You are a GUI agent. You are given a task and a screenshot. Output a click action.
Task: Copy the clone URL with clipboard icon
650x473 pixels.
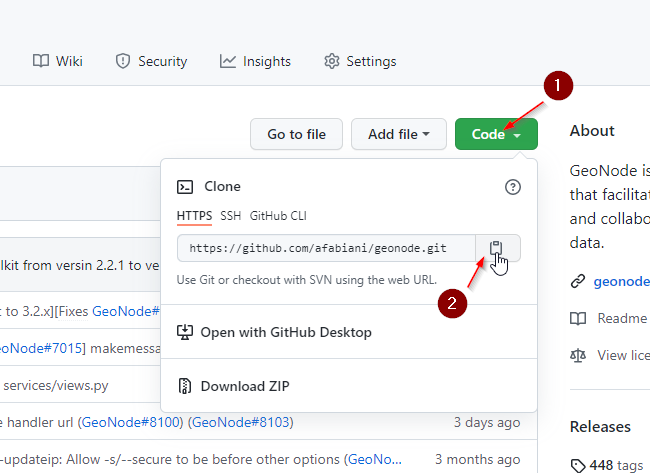[497, 248]
